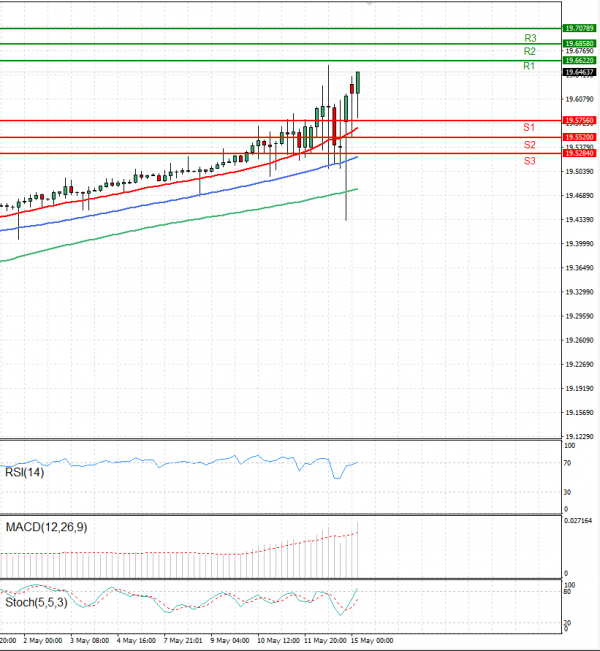Click the 19.36490 price axis value
The width and height of the screenshot is (600, 651).
[580, 268]
